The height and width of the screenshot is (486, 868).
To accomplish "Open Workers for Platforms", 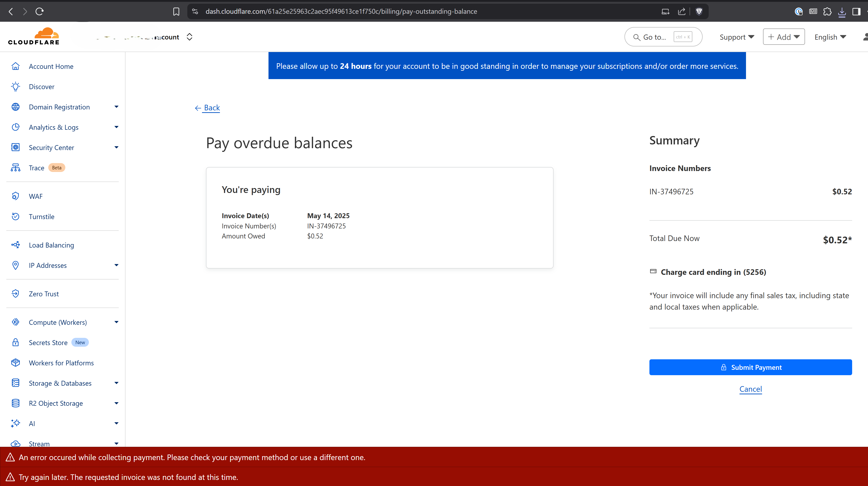I will 61,363.
